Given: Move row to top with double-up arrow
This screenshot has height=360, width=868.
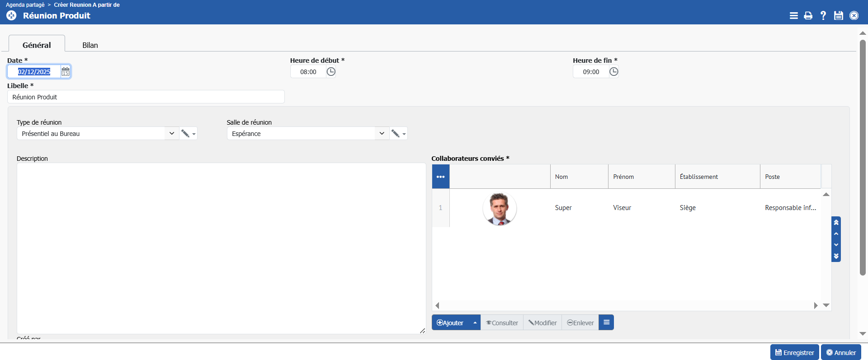Looking at the screenshot, I should point(836,222).
